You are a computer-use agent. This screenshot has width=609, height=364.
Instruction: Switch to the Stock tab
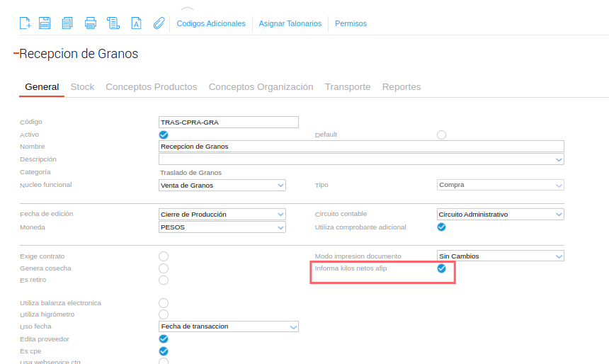pos(82,87)
